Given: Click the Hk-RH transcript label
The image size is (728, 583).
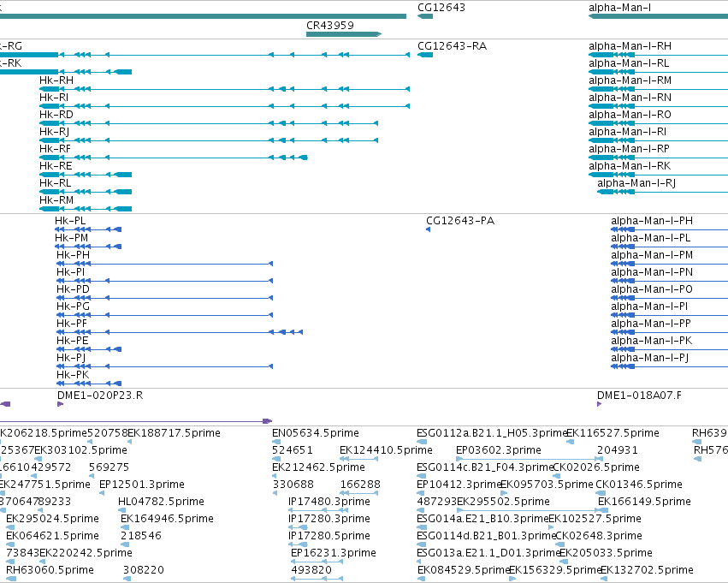Looking at the screenshot, I should [x=56, y=80].
